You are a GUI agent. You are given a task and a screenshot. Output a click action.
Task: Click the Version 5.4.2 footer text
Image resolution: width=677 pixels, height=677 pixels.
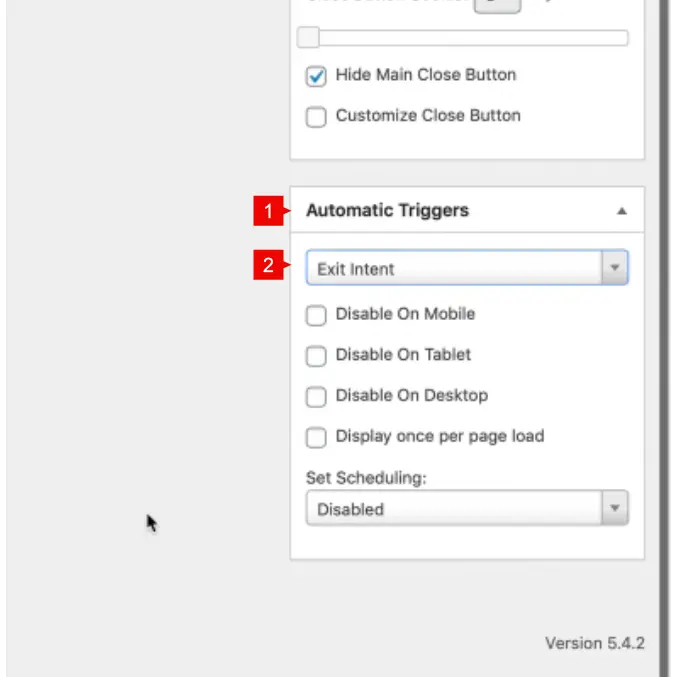pyautogui.click(x=594, y=643)
